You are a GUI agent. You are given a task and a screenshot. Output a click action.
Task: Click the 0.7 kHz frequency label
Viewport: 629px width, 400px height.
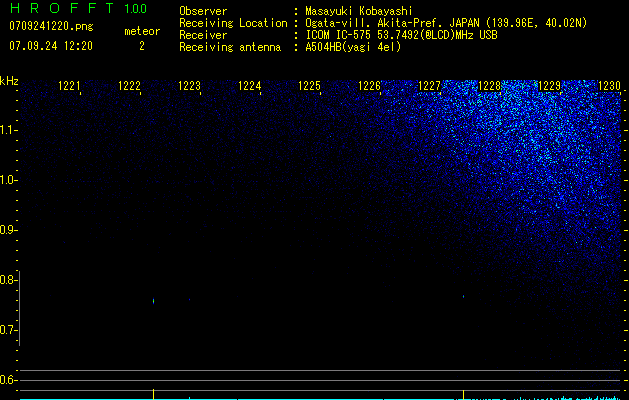[7, 330]
